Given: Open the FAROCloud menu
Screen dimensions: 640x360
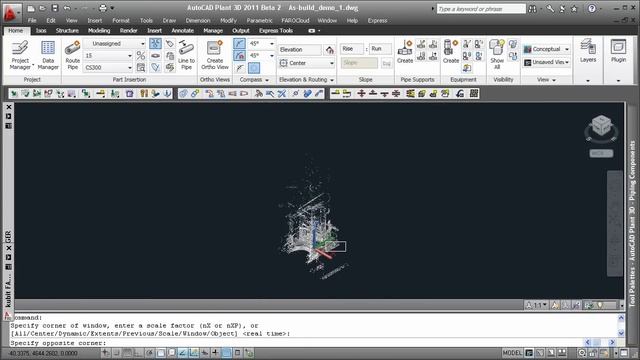Looking at the screenshot, I should (295, 20).
